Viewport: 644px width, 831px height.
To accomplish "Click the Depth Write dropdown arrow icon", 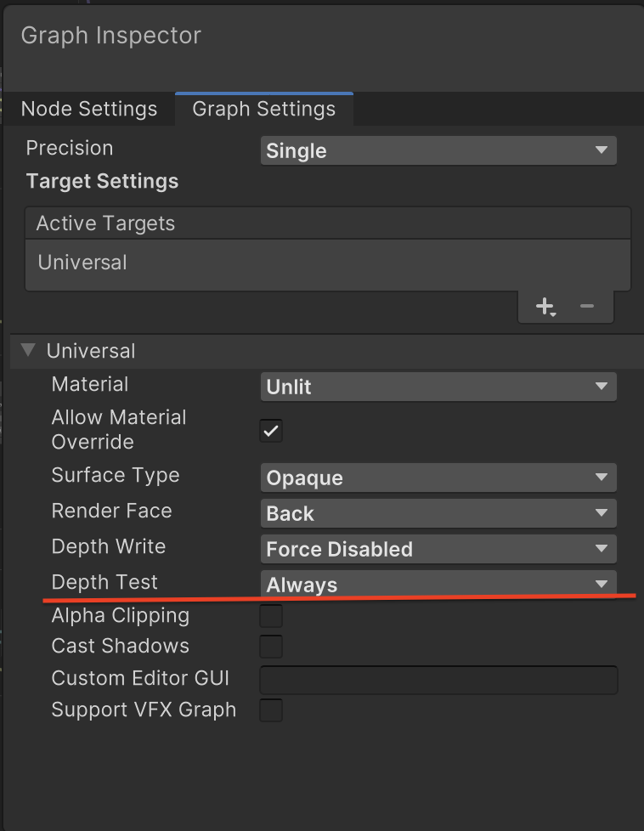I will pos(605,549).
